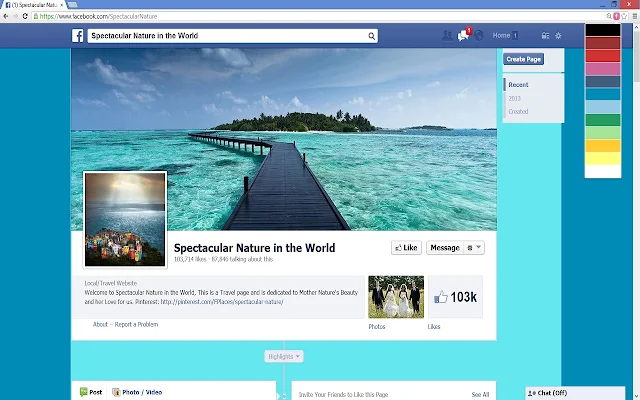Open the account settings gear icon
This screenshot has width=640, height=400.
click(558, 36)
